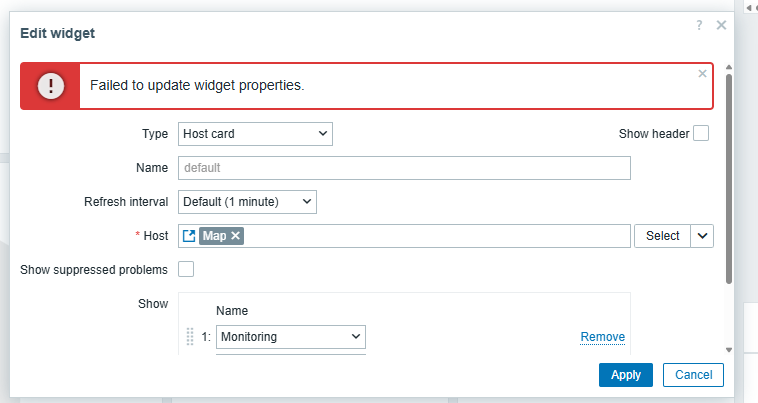Click the help question mark icon

click(x=699, y=25)
